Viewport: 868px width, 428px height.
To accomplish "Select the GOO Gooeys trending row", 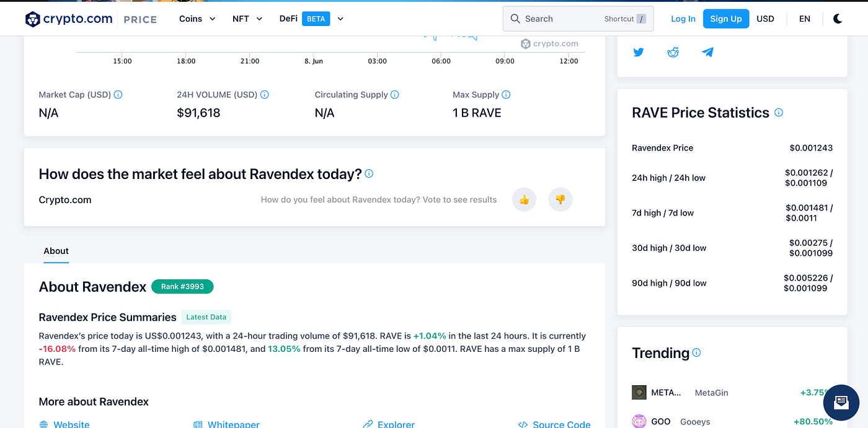I will tap(732, 421).
